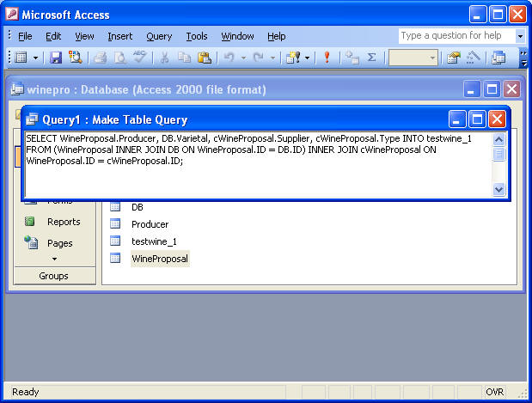Click the Ready status bar text
This screenshot has height=403, width=532.
(26, 392)
